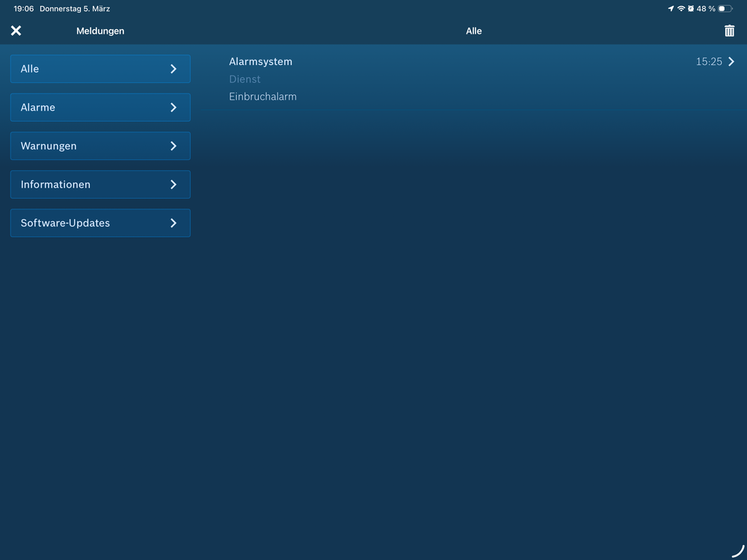Image resolution: width=747 pixels, height=560 pixels.
Task: Tap the alarm clock status icon
Action: [x=691, y=8]
